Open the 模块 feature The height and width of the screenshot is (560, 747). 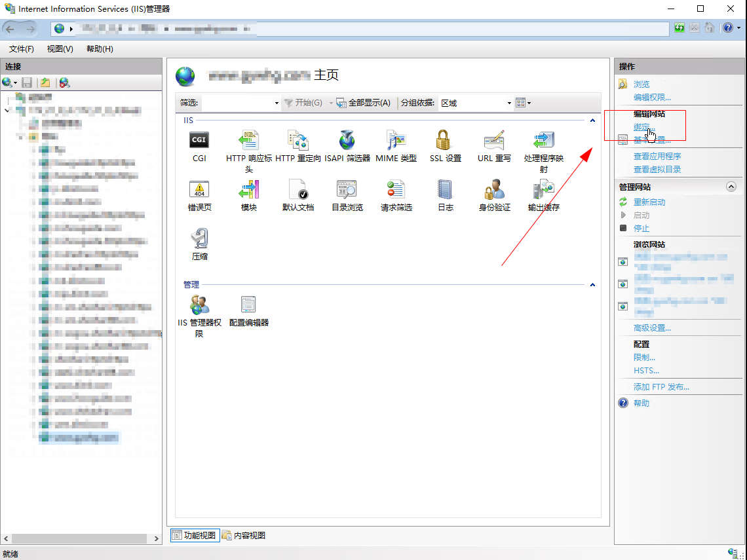point(249,196)
